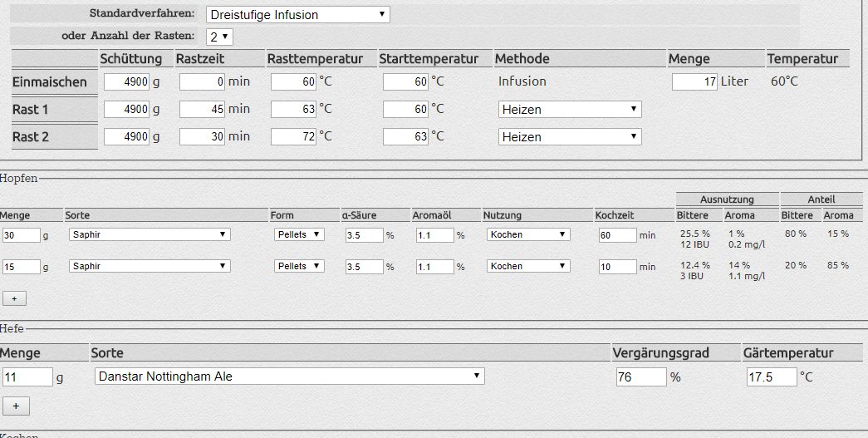Click Rast 2 Starttemperatur field
The height and width of the screenshot is (438, 868).
405,137
